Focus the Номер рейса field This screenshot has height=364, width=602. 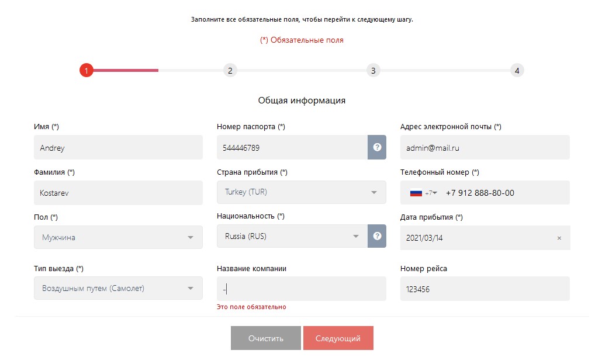click(x=485, y=289)
